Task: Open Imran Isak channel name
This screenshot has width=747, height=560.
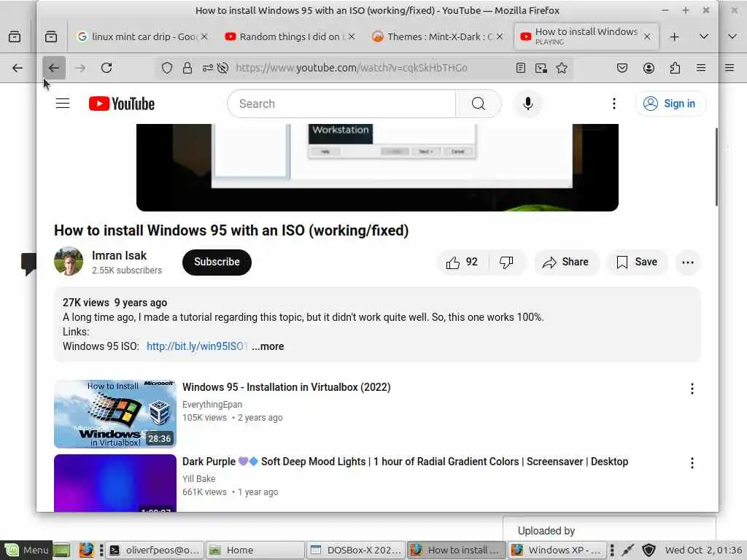Action: click(x=119, y=256)
